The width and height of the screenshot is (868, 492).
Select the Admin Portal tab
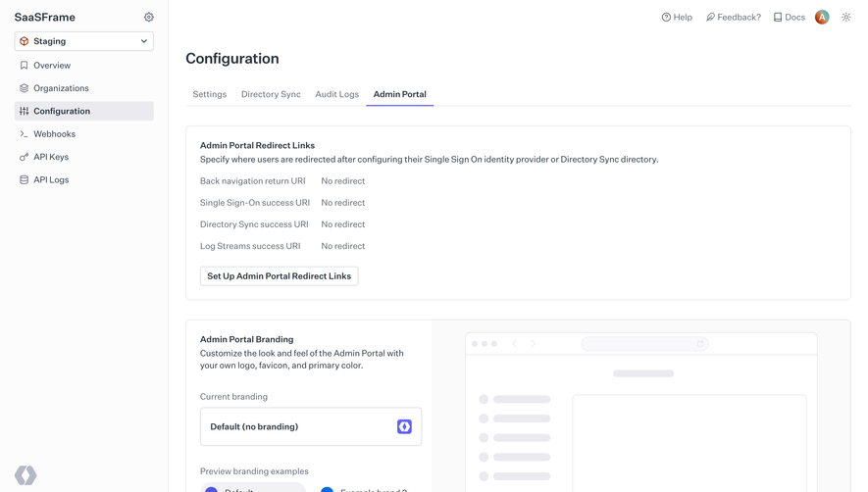400,94
